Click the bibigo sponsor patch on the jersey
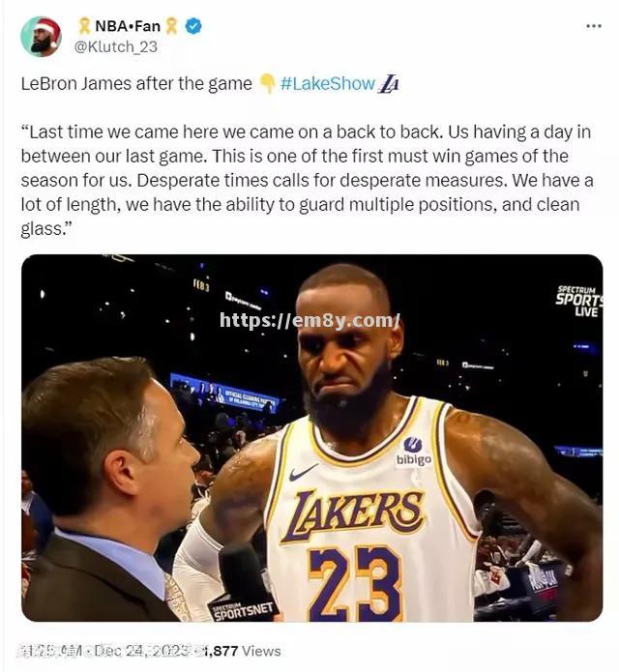This screenshot has width=619, height=672. [x=414, y=452]
